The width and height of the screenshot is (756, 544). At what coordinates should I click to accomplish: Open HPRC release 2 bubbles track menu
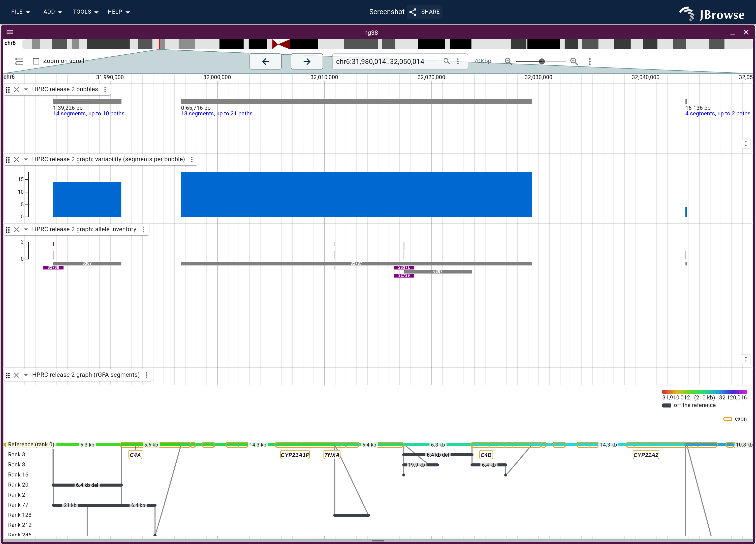(x=105, y=89)
